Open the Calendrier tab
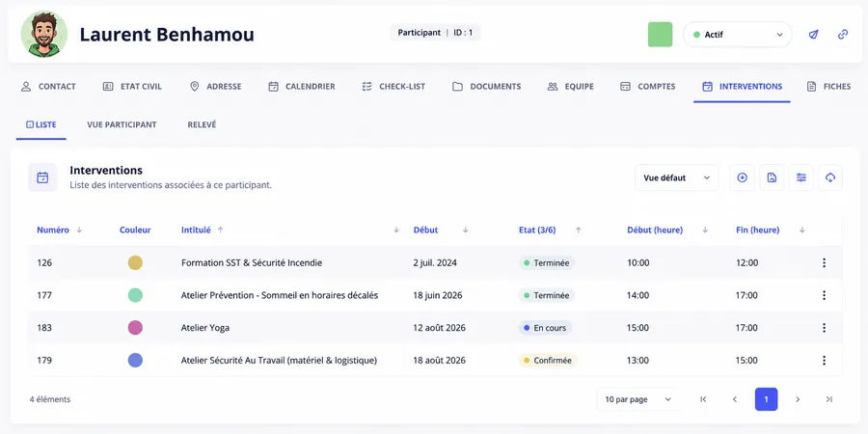 point(302,87)
